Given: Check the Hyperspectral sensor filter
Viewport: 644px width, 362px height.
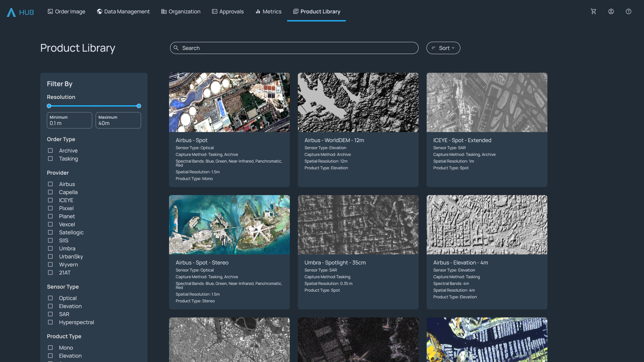Looking at the screenshot, I should [x=50, y=322].
